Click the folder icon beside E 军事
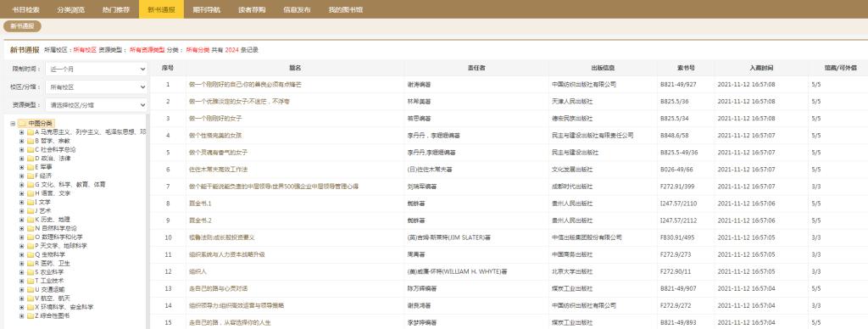Screen dimensions: 868x329 point(30,167)
